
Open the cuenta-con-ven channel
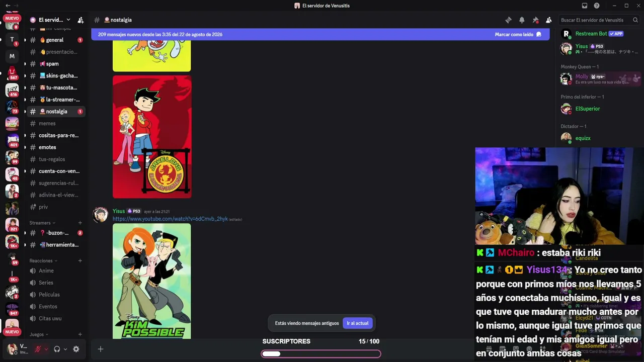(x=56, y=171)
